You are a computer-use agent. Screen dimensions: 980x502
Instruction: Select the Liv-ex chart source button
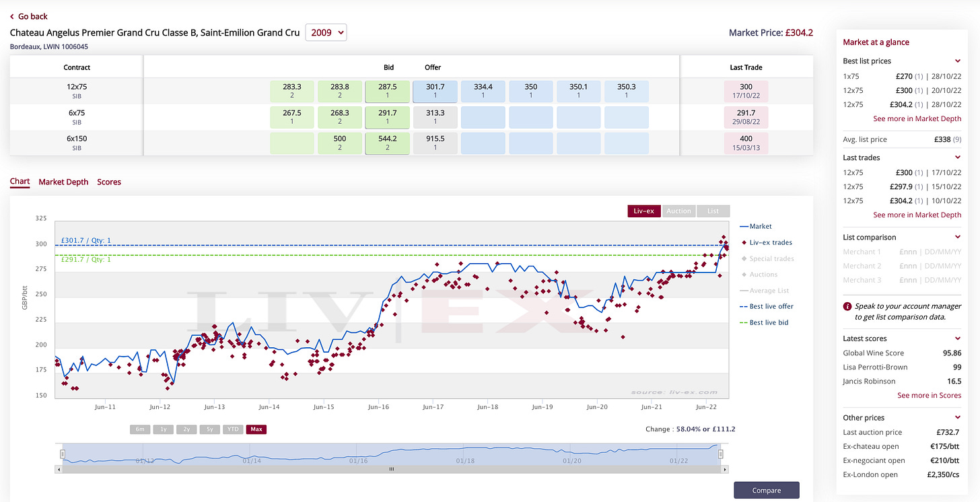pyautogui.click(x=644, y=211)
